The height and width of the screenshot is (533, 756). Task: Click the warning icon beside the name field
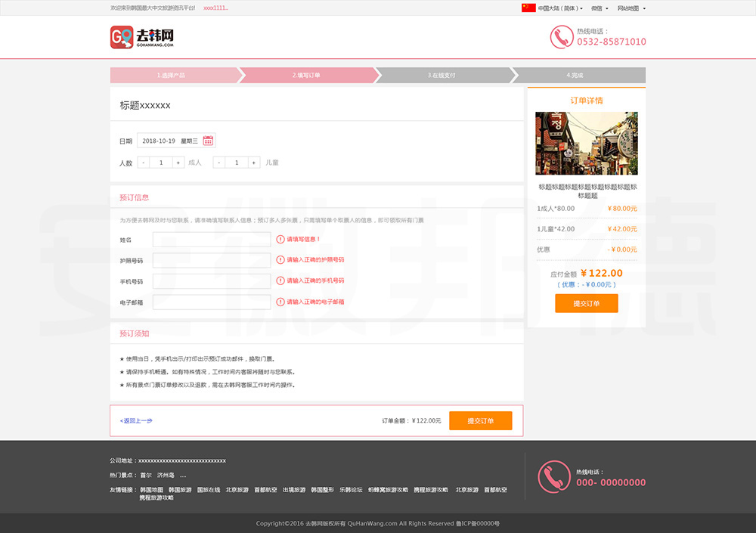pos(280,240)
